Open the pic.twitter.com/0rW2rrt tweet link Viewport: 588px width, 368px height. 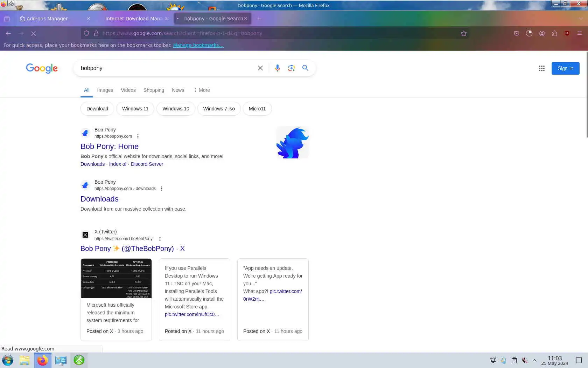(273, 295)
